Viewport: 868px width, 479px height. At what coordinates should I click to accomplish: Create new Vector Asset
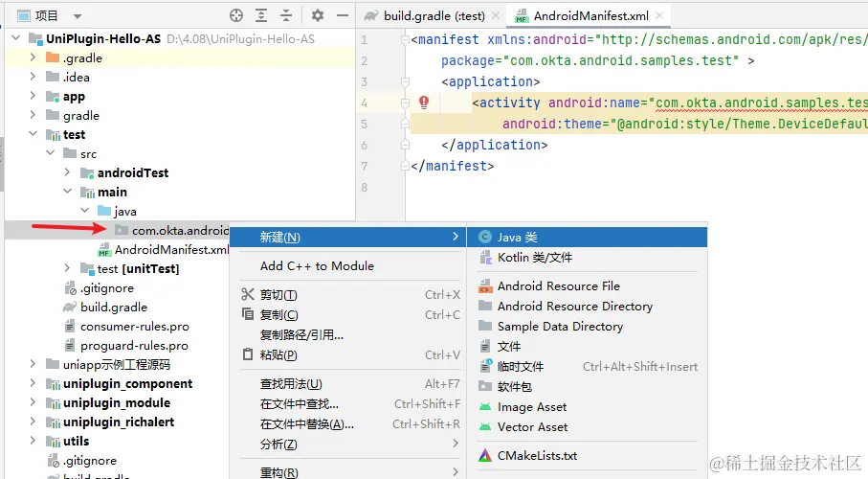click(588, 427)
